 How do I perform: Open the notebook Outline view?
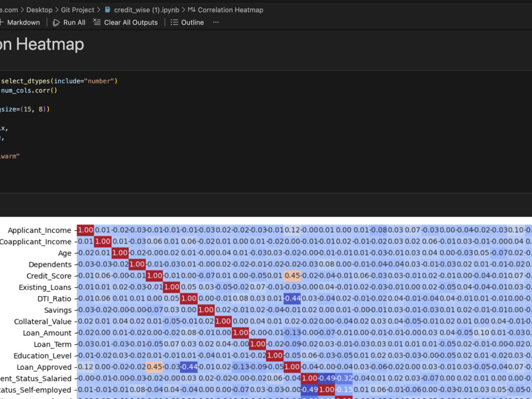point(187,22)
